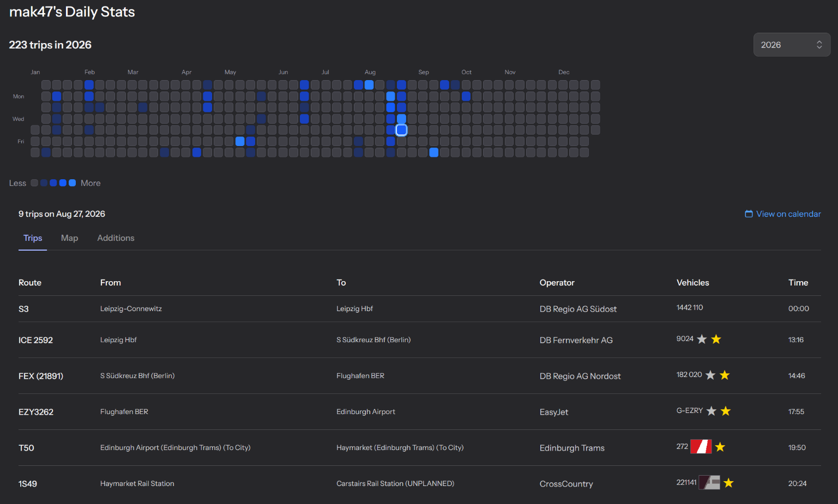The height and width of the screenshot is (504, 838).
Task: Click the yellow star beside vehicle 182 020
Action: (x=725, y=375)
